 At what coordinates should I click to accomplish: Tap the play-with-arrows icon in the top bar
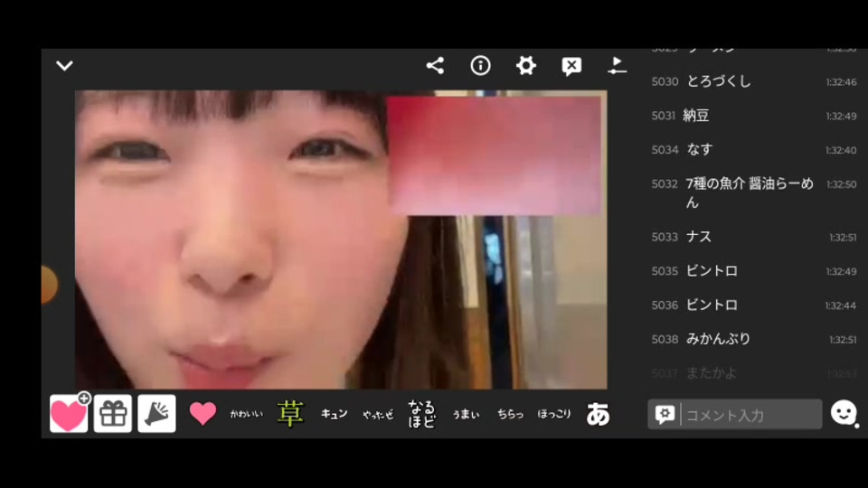pos(617,66)
